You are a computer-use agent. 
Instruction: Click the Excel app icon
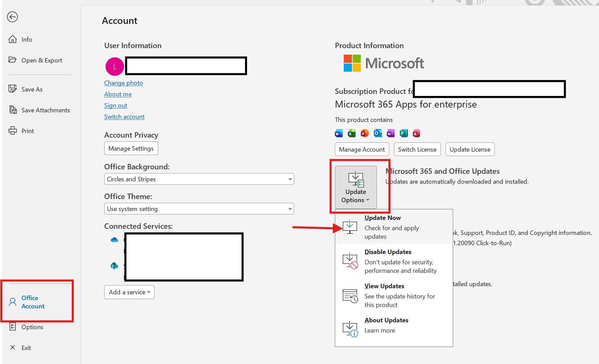point(352,133)
